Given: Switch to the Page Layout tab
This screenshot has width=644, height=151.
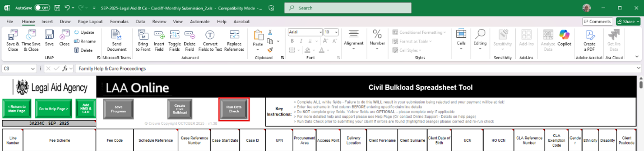Looking at the screenshot, I should [90, 21].
